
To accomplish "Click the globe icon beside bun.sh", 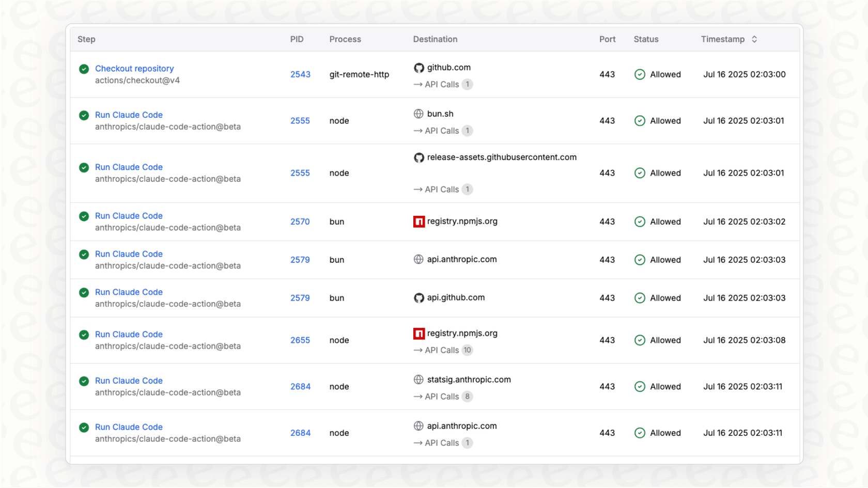I will coord(418,114).
